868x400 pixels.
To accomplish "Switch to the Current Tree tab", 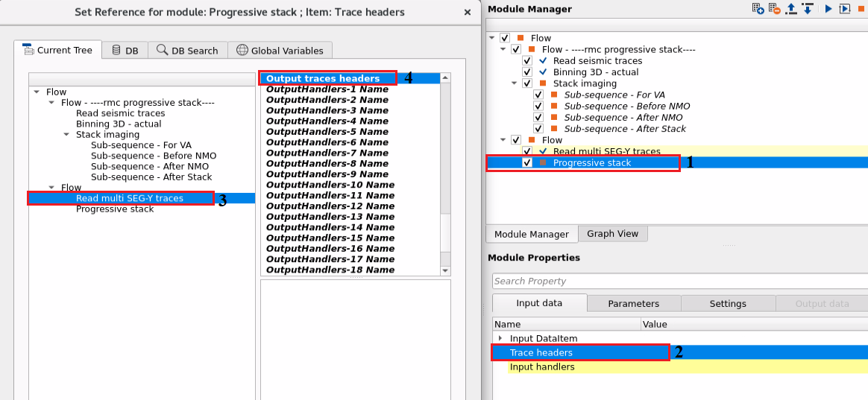I will click(59, 50).
